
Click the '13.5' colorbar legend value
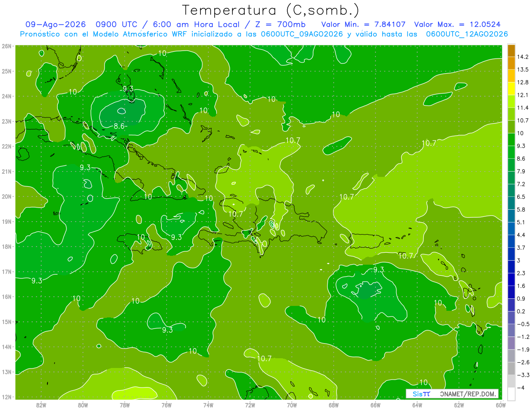[x=523, y=70]
